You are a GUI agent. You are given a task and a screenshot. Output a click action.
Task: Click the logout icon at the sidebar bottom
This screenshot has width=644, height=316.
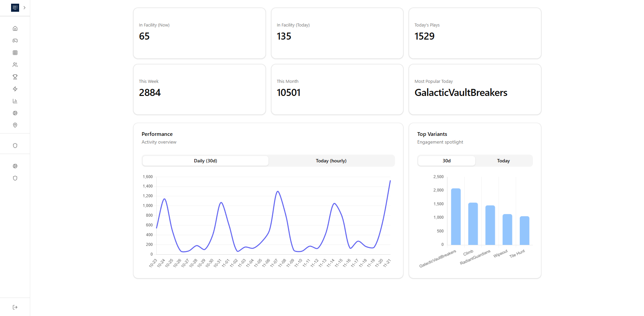pyautogui.click(x=15, y=307)
